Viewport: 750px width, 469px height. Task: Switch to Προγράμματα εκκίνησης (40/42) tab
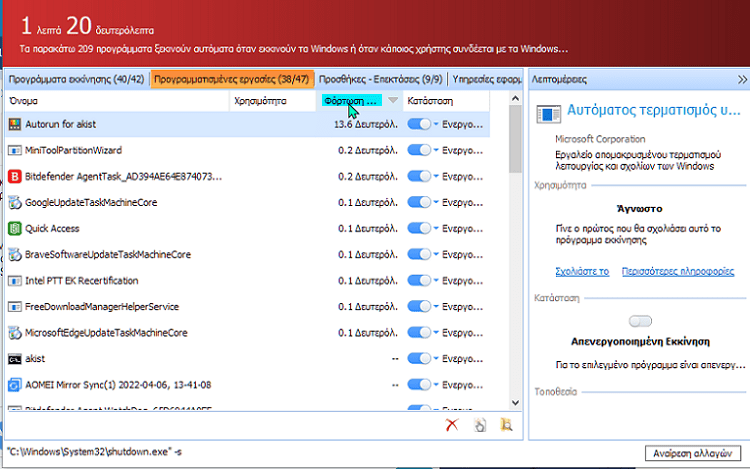click(76, 79)
